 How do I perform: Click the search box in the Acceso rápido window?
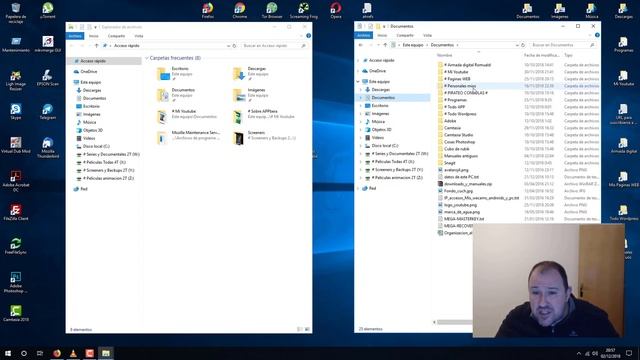[x=274, y=46]
